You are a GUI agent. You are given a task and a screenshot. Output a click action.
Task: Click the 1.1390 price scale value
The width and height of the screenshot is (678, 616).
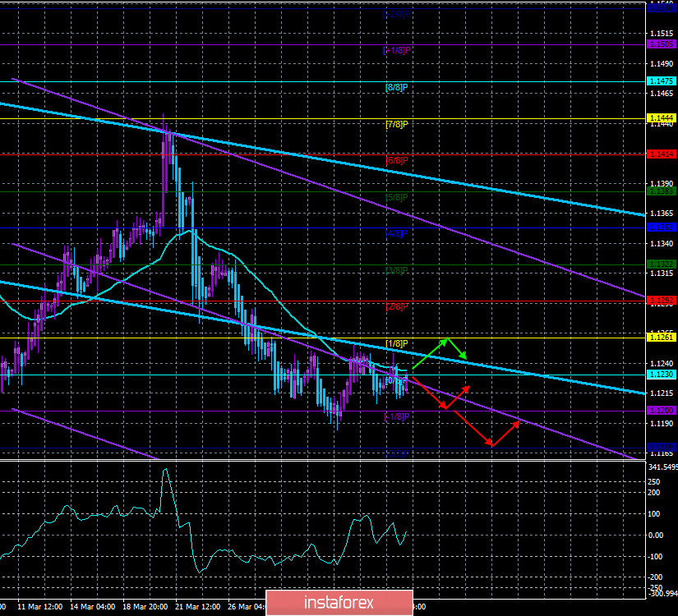tap(662, 184)
